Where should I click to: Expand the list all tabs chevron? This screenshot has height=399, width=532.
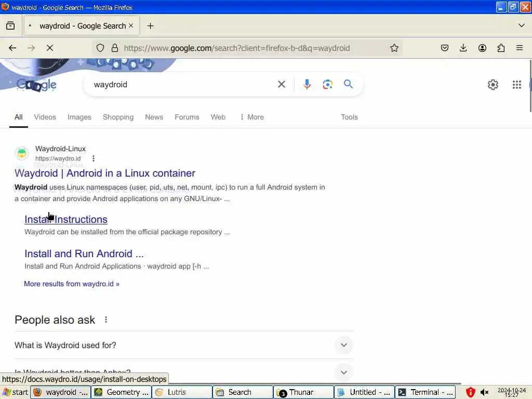pos(522,25)
